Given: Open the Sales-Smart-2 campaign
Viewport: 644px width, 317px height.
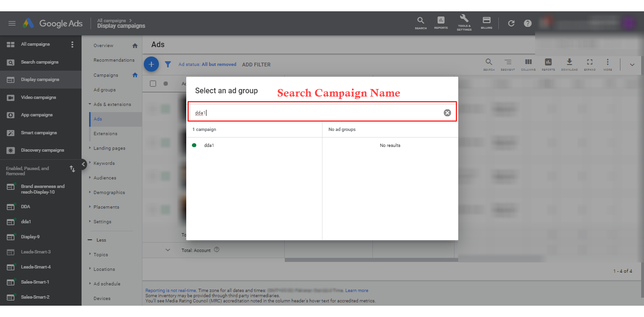Looking at the screenshot, I should pos(35,297).
